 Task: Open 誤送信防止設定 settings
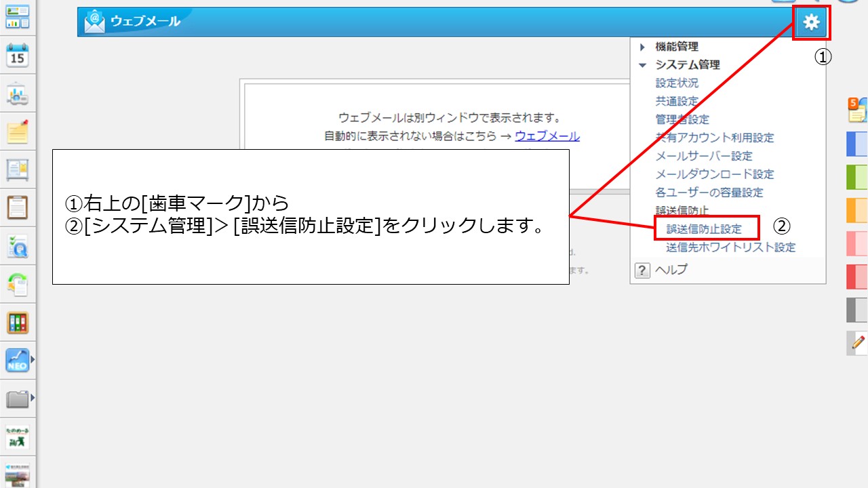[x=704, y=229]
